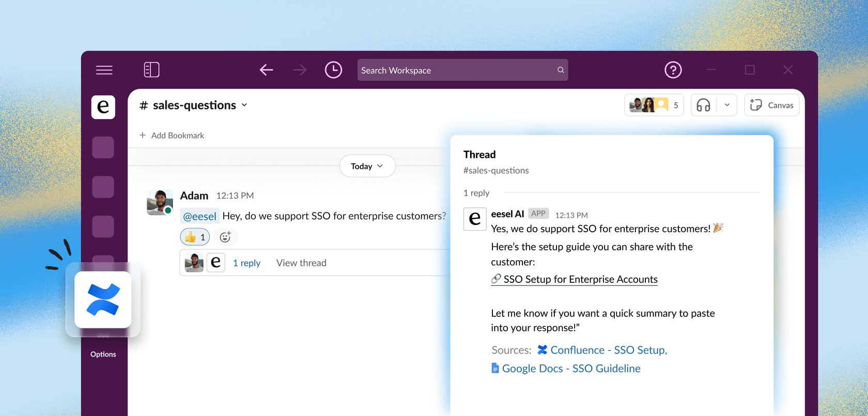This screenshot has height=416, width=868.
Task: Open Confluence - SSO Setup source
Action: 608,350
